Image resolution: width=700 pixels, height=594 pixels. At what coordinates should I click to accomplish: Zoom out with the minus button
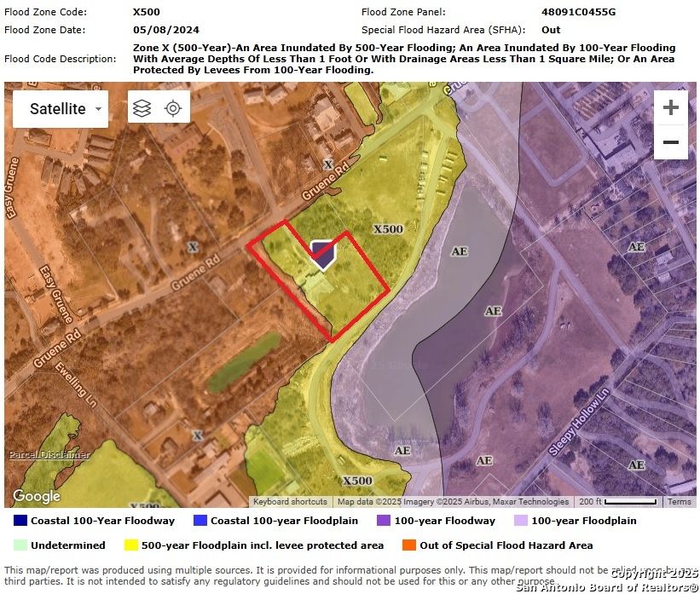pos(671,142)
